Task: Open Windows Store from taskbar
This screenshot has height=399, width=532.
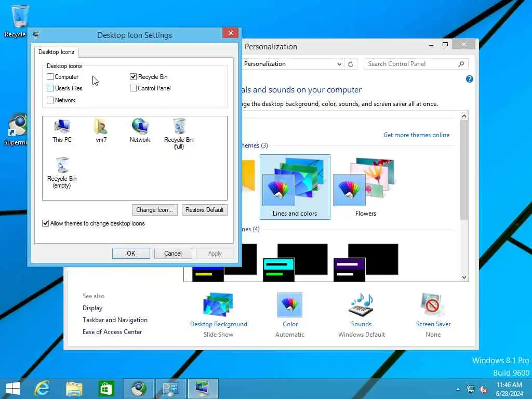Action: point(106,389)
